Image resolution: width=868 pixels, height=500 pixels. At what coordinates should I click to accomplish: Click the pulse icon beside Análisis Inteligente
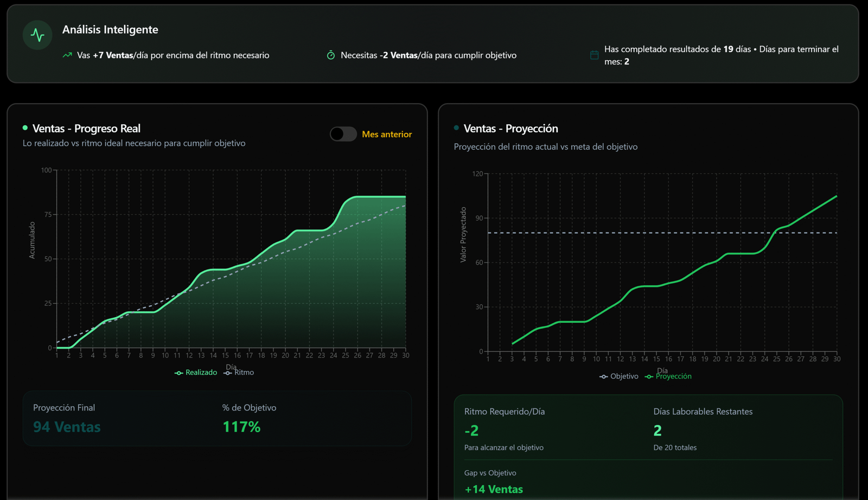[x=37, y=35]
